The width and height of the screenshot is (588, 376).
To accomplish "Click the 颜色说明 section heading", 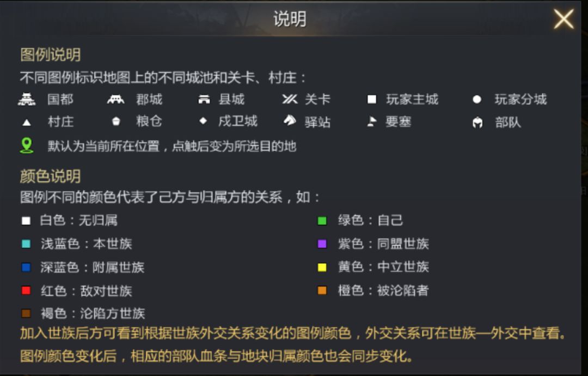I will point(50,176).
